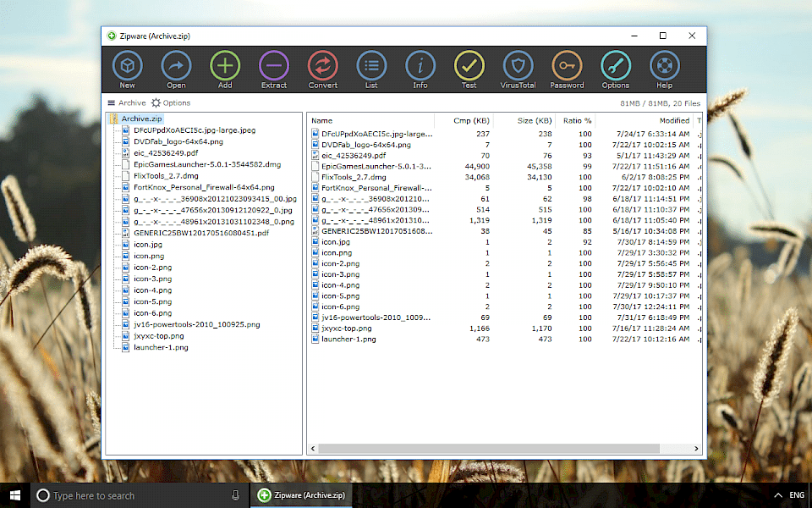Click the 81MB / 81MB, 20 Files status text
This screenshot has height=508, width=812.
(x=660, y=103)
